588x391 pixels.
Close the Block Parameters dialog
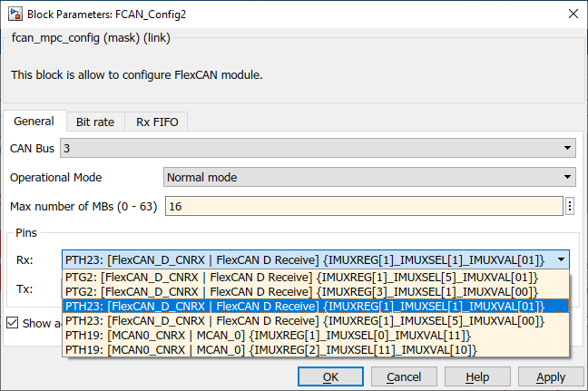coord(572,14)
